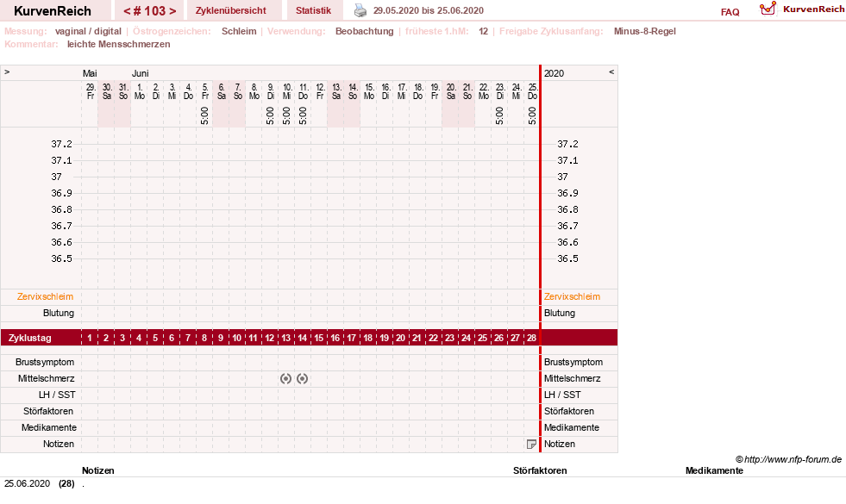Click the '37.2' temperature label on left axis

click(x=61, y=144)
